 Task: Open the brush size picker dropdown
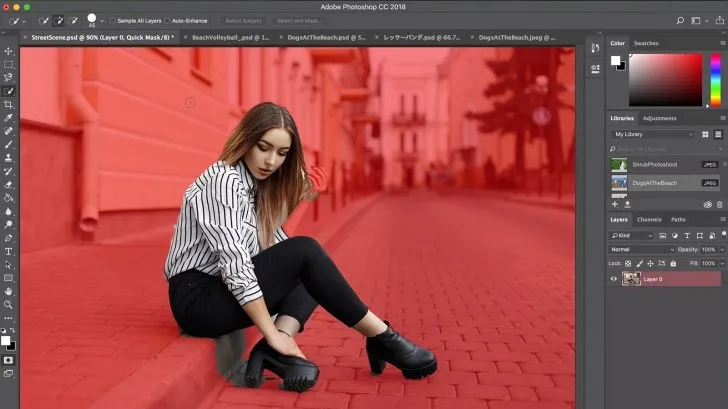click(102, 20)
